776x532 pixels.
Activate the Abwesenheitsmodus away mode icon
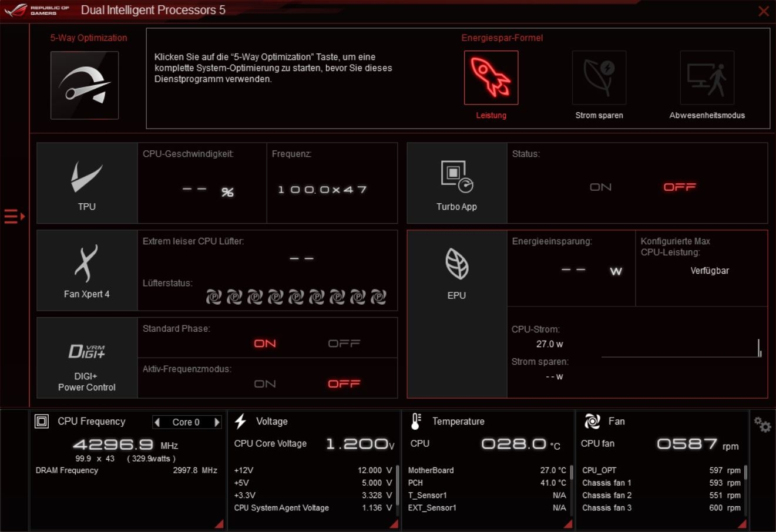point(707,78)
